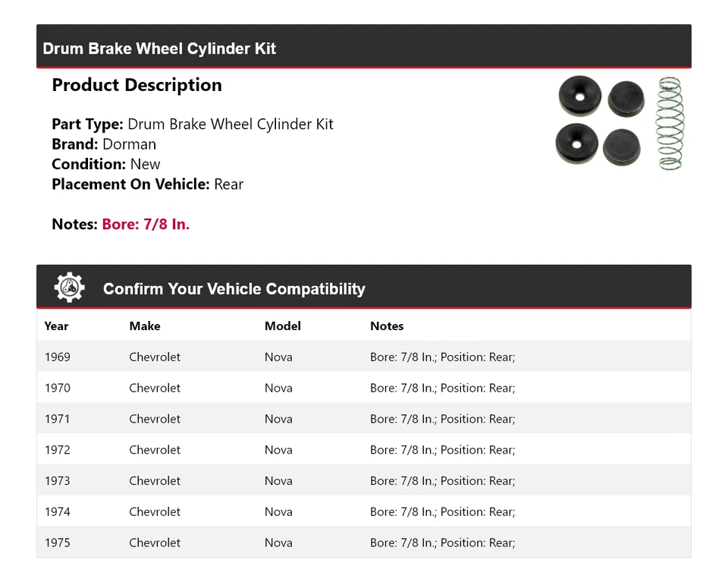728x582 pixels.
Task: Click Chevrolet in the 1971 row
Action: [x=155, y=419]
